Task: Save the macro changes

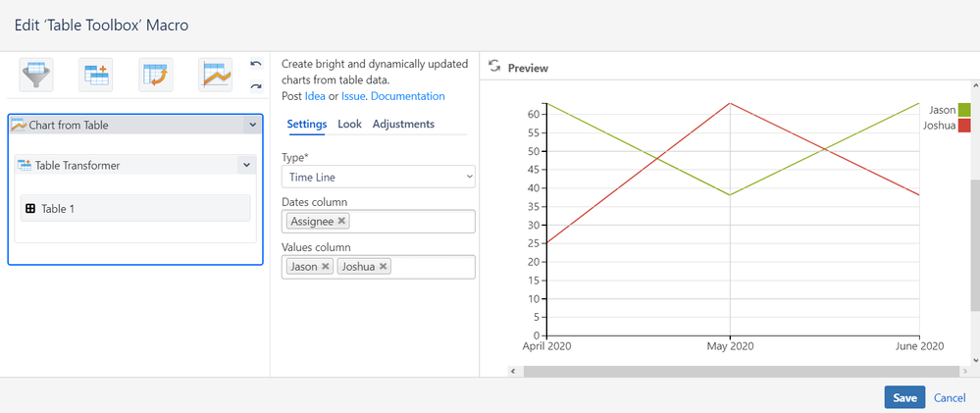Action: coord(904,398)
